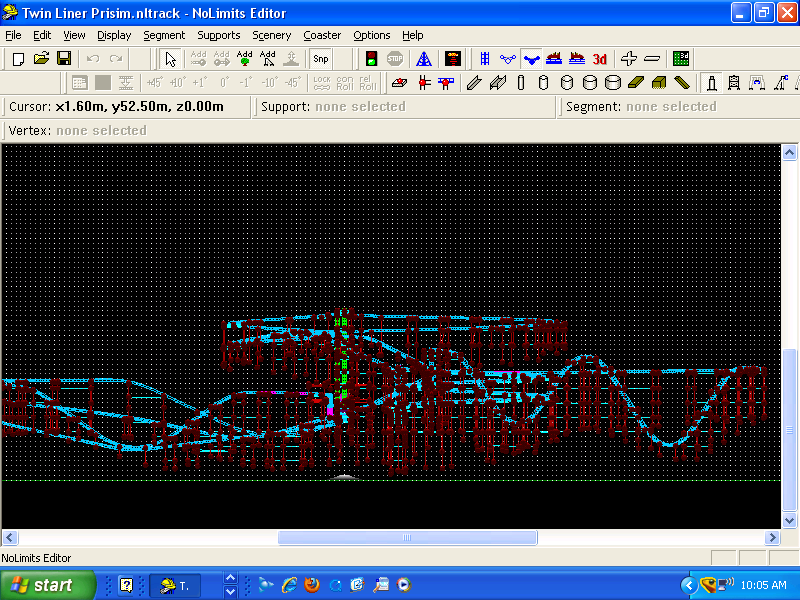Toggle the filled blue spline display
This screenshot has width=800, height=600.
[x=531, y=59]
